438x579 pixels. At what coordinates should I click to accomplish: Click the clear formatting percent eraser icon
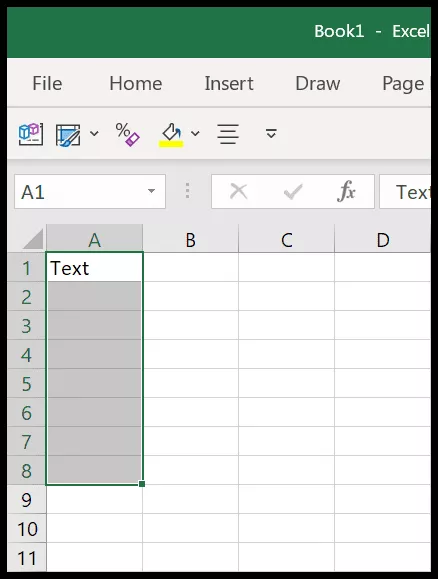(x=127, y=134)
